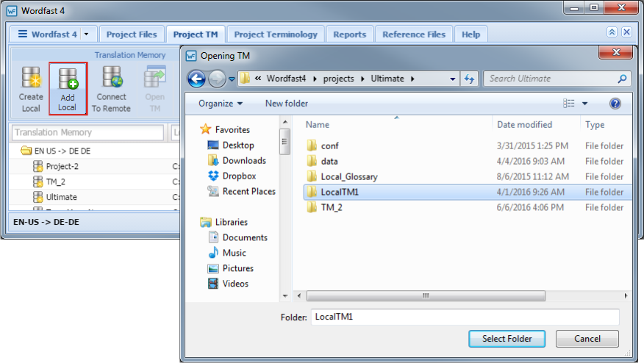Collapse the ribbon with double-chevron icon
The image size is (644, 363).
click(612, 32)
